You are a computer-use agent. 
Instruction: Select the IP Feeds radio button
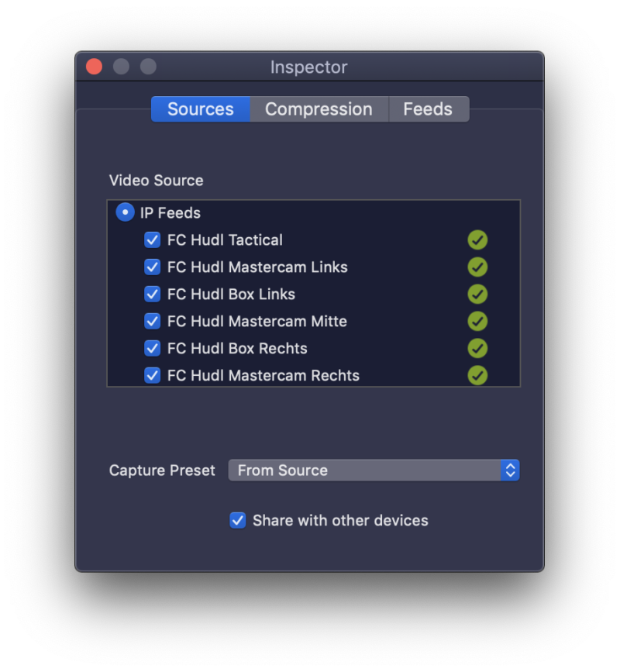pos(125,212)
